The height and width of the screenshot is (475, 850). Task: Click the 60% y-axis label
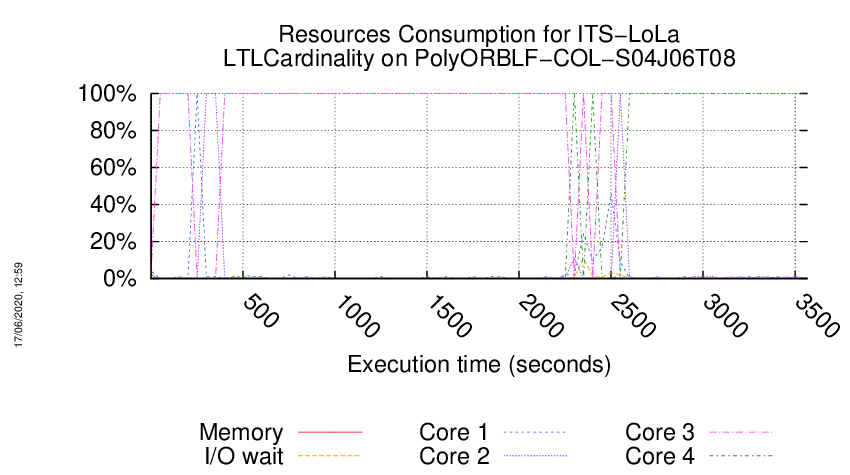point(113,168)
